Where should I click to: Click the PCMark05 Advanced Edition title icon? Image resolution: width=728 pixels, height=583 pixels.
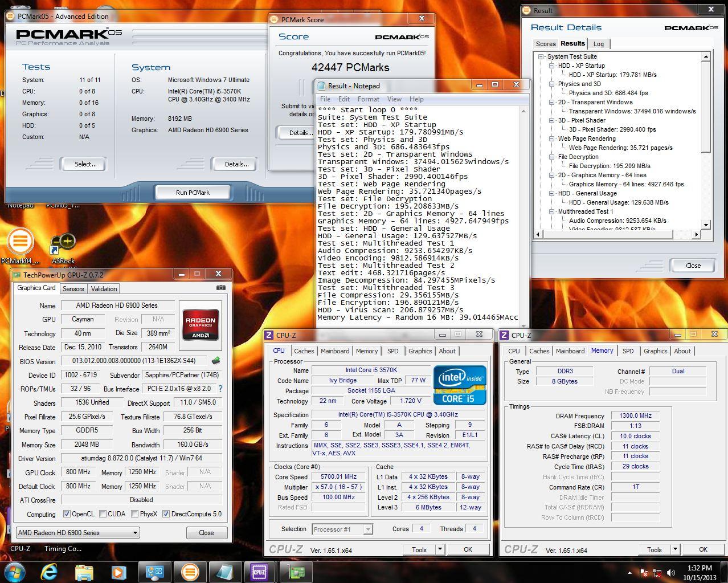click(x=11, y=16)
